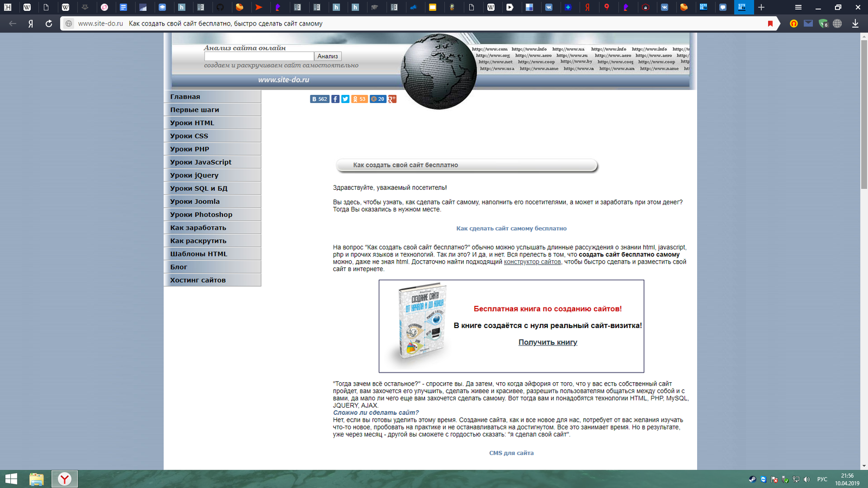This screenshot has width=868, height=488.
Task: Open Уроки SQL и БД menu item
Action: click(212, 188)
